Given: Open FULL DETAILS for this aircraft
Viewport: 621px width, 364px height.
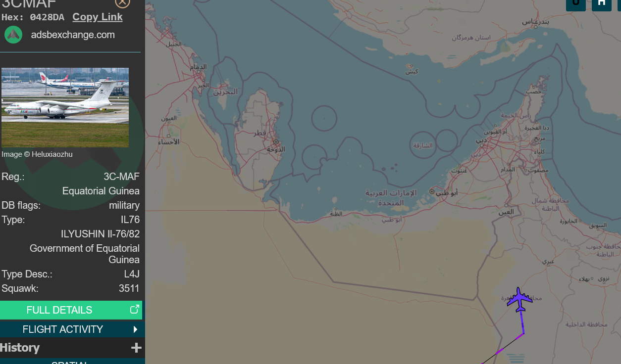Looking at the screenshot, I should [x=71, y=310].
